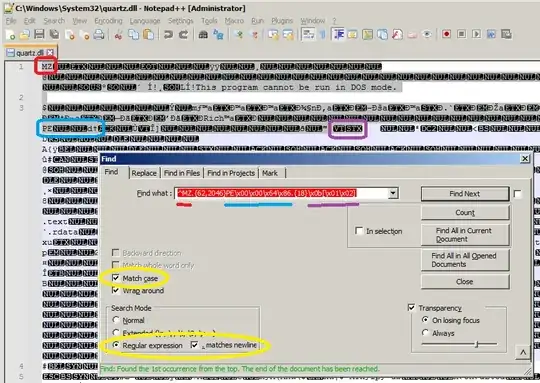Click the Save All toolbar icon
Viewport: 540px width, 383px height.
tap(54, 34)
